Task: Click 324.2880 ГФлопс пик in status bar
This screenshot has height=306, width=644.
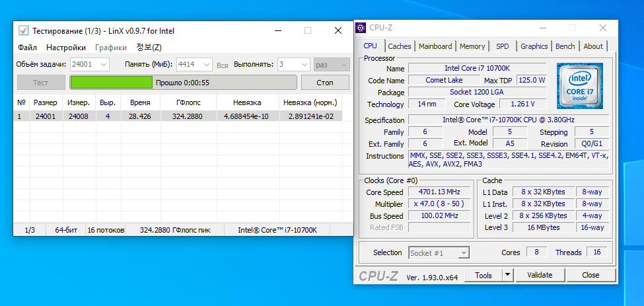Action: [x=175, y=230]
